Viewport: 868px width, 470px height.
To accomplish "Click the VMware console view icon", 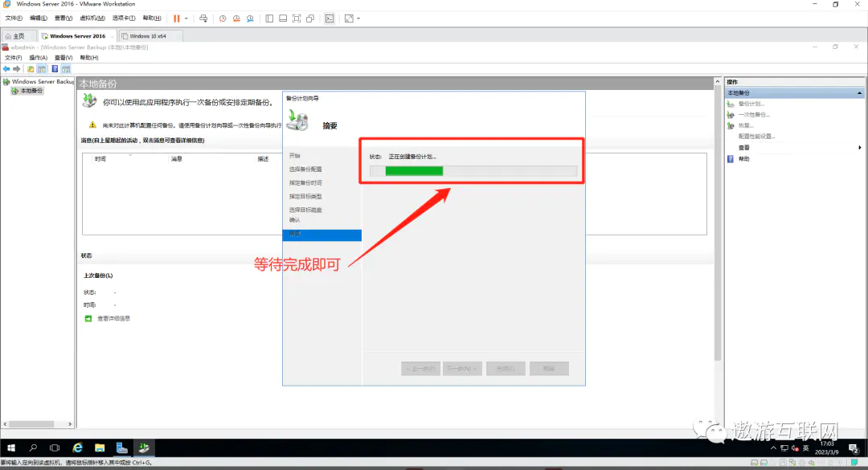I will click(330, 18).
